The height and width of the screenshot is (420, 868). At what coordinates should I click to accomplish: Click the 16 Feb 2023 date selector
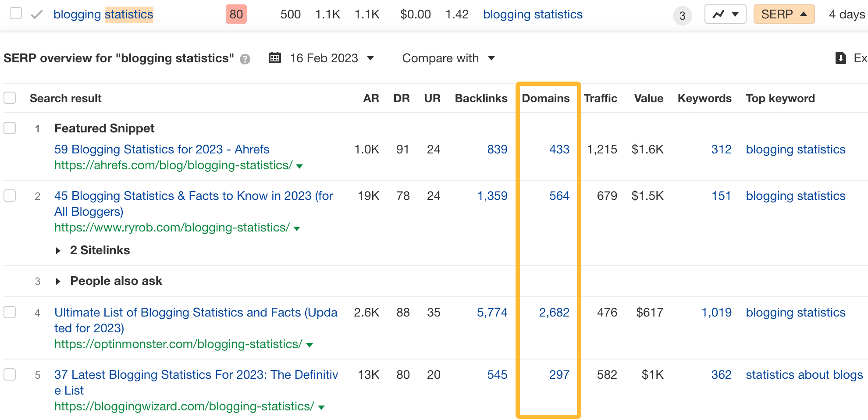324,57
